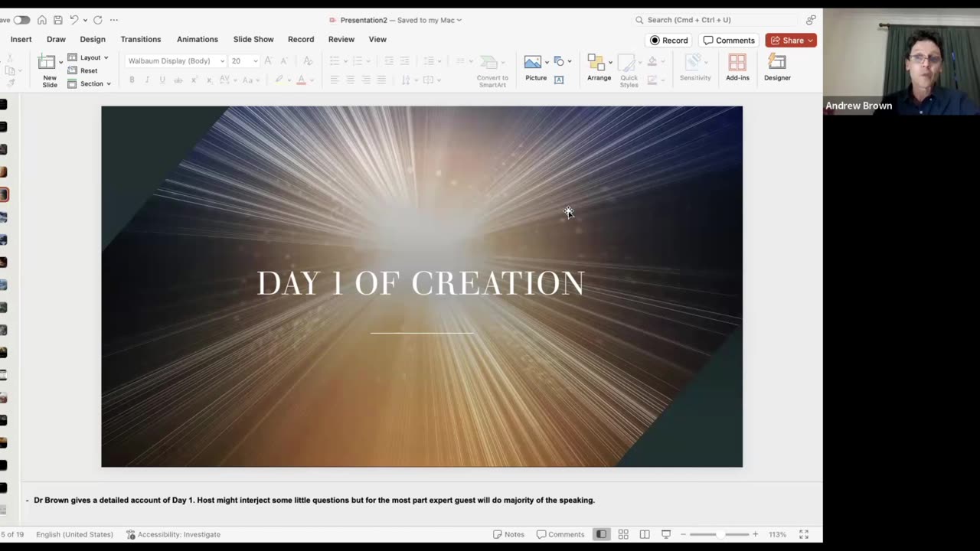
Task: Open the undo history dropdown arrow
Action: (x=85, y=20)
